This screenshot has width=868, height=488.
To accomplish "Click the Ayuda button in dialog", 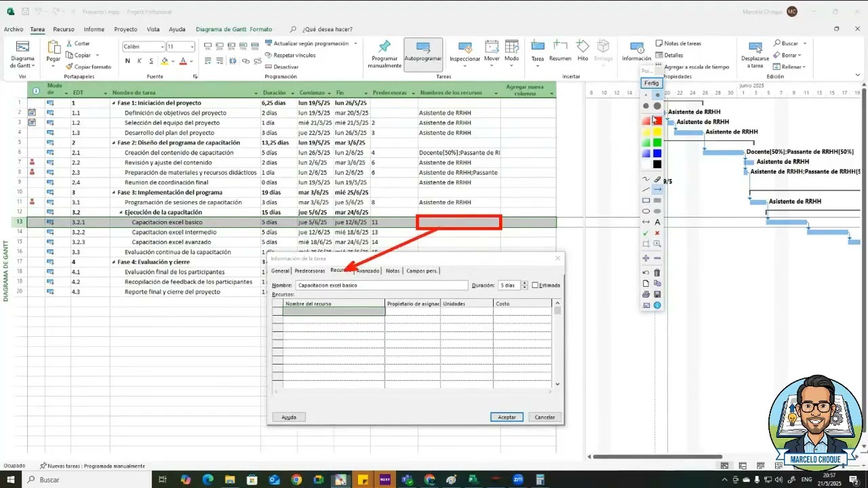I will [x=289, y=417].
